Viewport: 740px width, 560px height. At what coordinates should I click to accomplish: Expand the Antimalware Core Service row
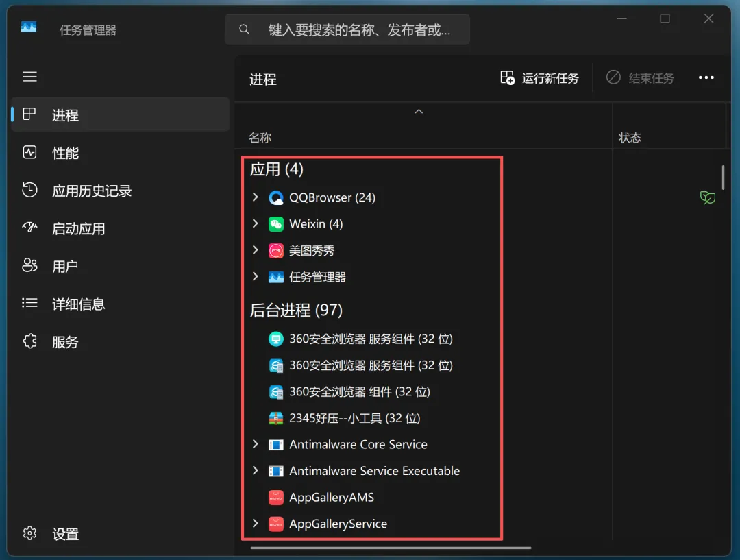(256, 444)
